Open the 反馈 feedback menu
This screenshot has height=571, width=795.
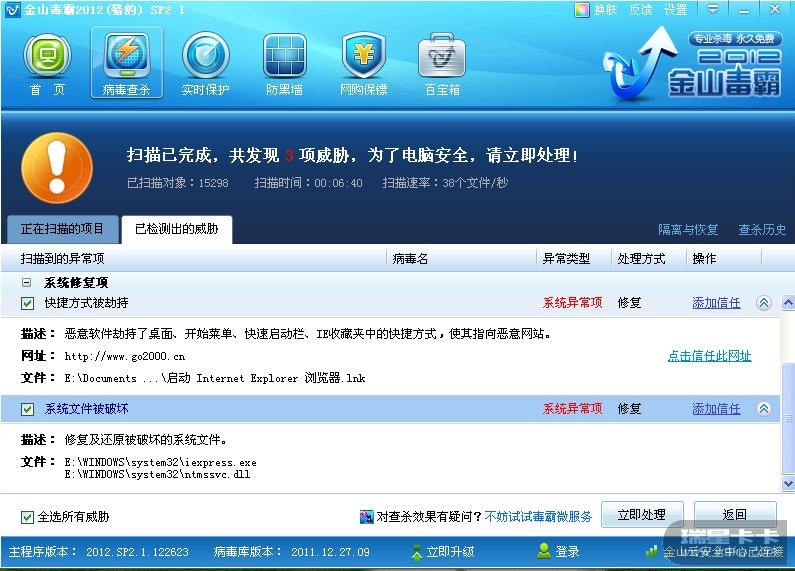640,10
